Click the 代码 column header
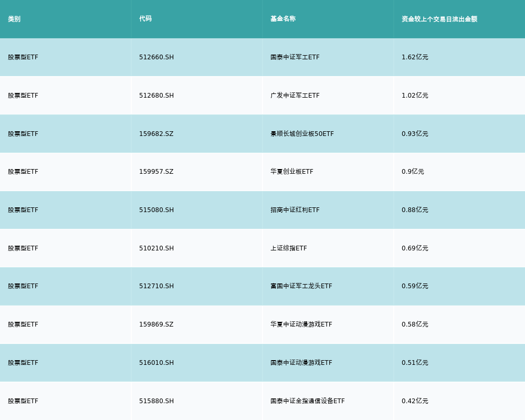 coord(145,19)
